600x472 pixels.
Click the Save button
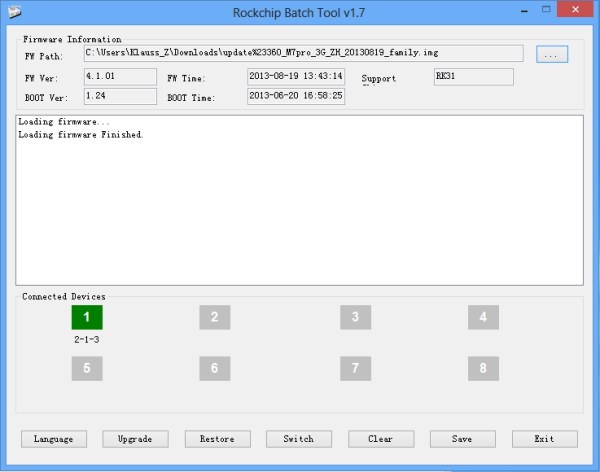click(462, 439)
